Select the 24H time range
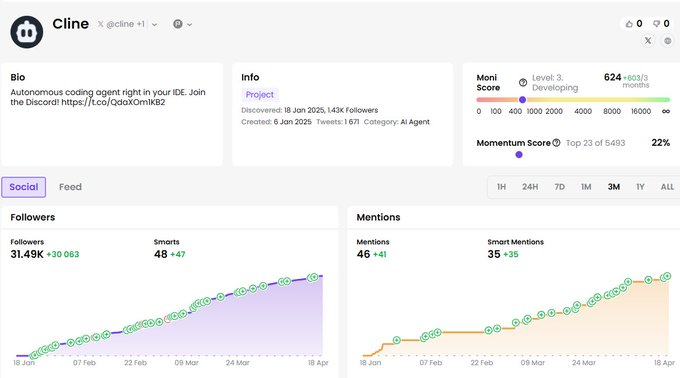Image resolution: width=680 pixels, height=378 pixels. click(530, 187)
